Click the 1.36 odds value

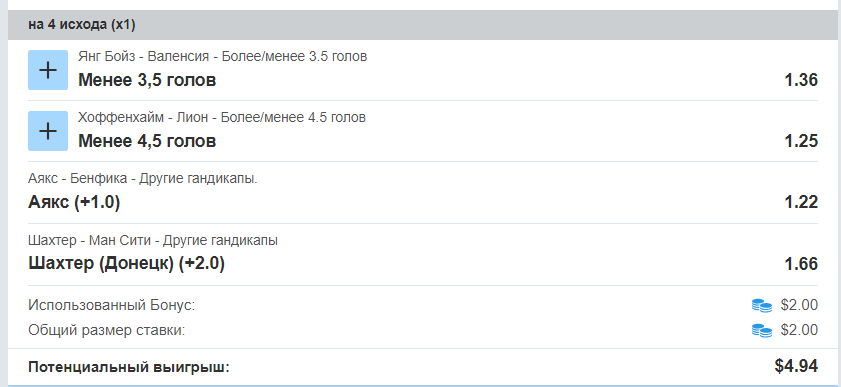[x=801, y=80]
